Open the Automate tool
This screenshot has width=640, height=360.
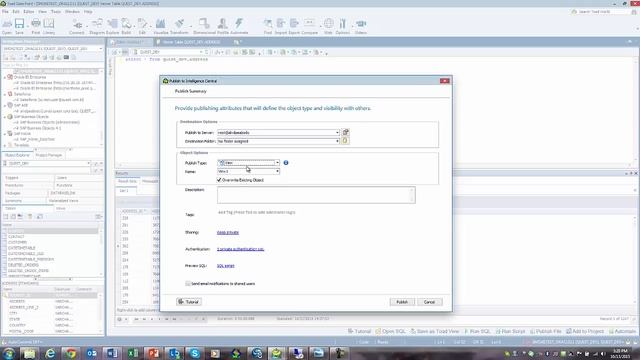[x=239, y=27]
